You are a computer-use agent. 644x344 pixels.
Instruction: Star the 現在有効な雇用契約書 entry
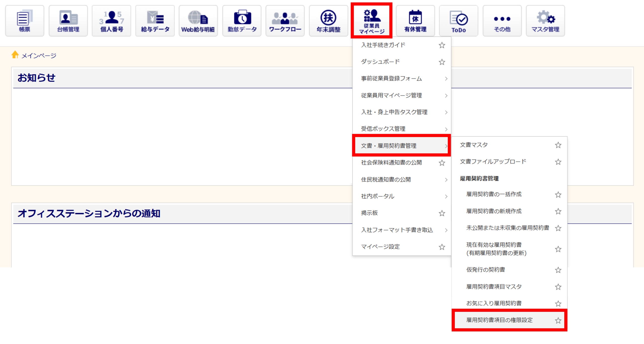pos(558,249)
